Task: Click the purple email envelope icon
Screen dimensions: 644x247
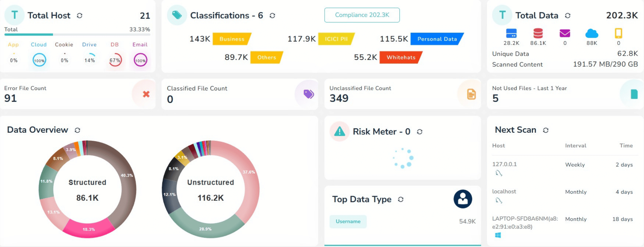Action: pyautogui.click(x=565, y=33)
